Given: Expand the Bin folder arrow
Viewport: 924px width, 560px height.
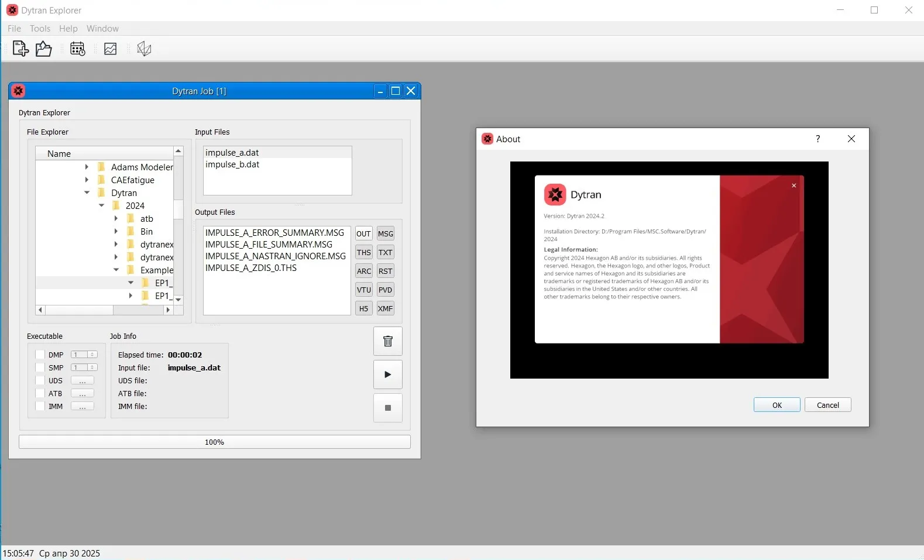Looking at the screenshot, I should pyautogui.click(x=116, y=231).
